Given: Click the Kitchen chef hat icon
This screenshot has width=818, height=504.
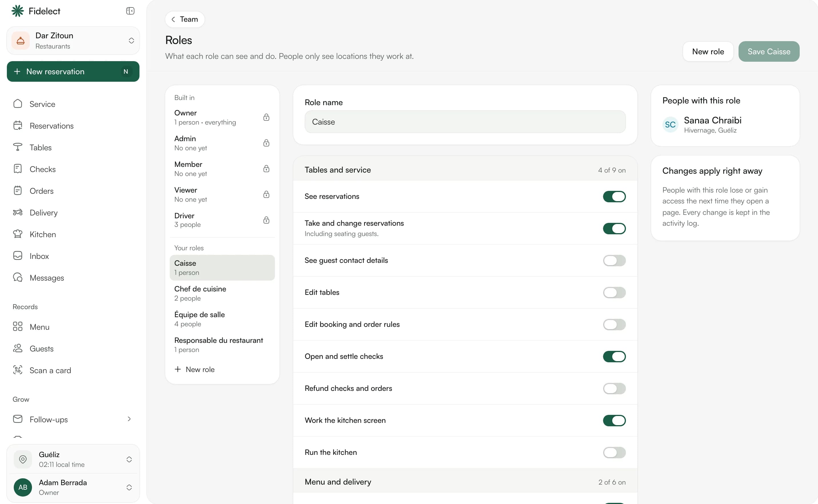Looking at the screenshot, I should (18, 234).
